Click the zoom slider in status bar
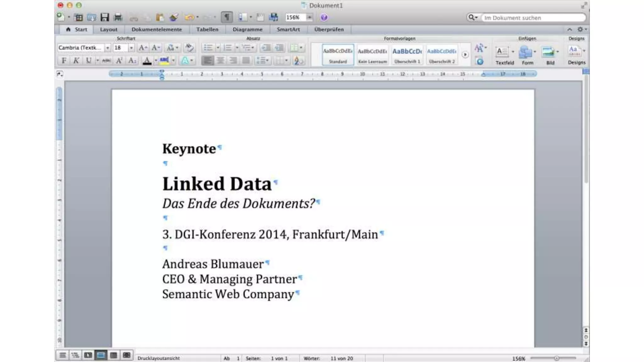644x362 pixels. pos(556,358)
